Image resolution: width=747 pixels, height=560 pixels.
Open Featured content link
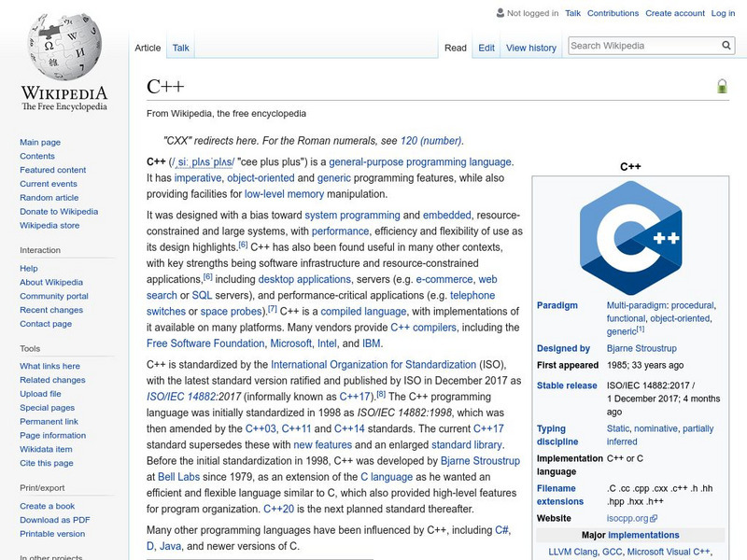coord(53,170)
